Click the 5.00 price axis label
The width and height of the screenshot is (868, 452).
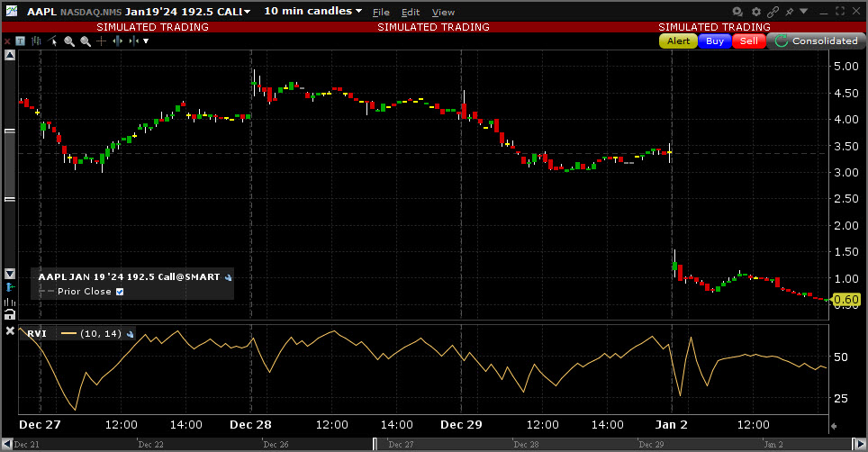[x=845, y=67]
